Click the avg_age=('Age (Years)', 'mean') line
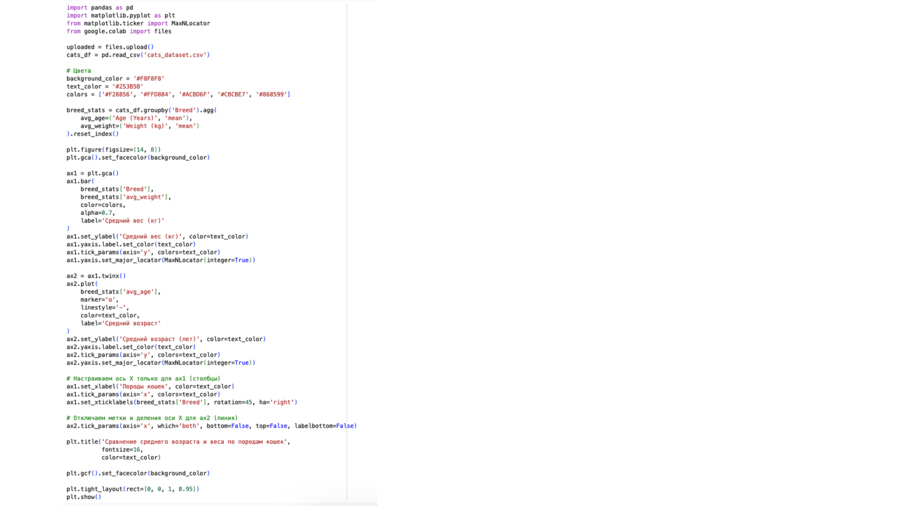 pos(136,118)
